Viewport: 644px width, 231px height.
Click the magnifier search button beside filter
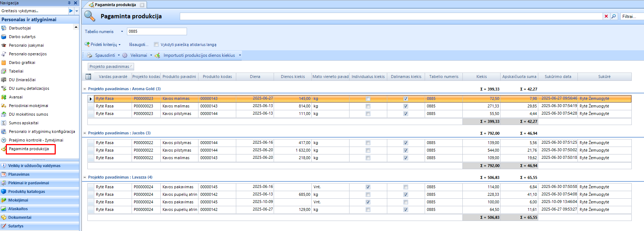[x=614, y=16]
